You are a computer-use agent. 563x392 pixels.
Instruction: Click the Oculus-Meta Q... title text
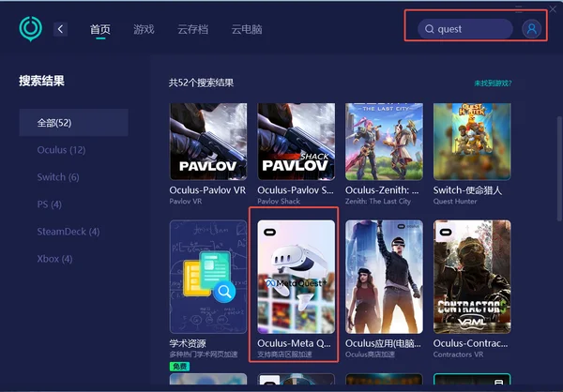tap(294, 343)
